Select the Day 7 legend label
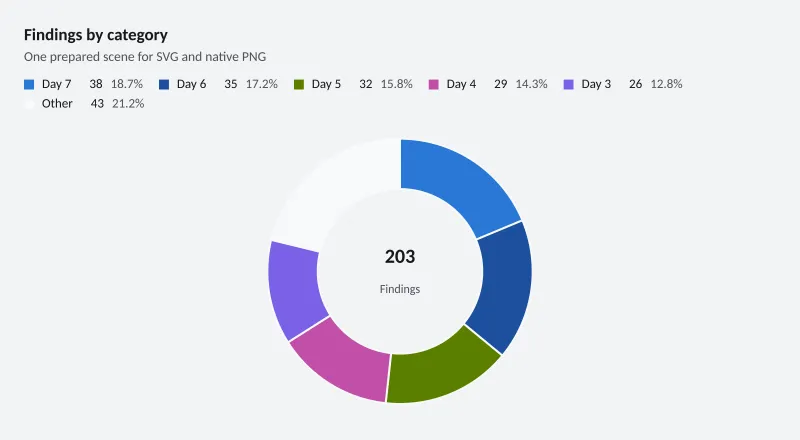Image resolution: width=800 pixels, height=440 pixels. point(57,84)
